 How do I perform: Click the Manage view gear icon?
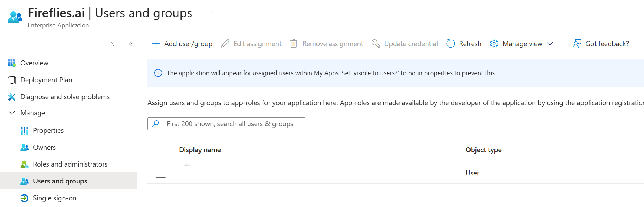coord(494,44)
